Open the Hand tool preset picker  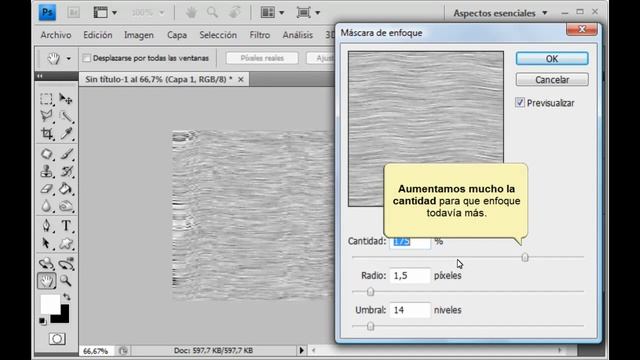tap(69, 59)
